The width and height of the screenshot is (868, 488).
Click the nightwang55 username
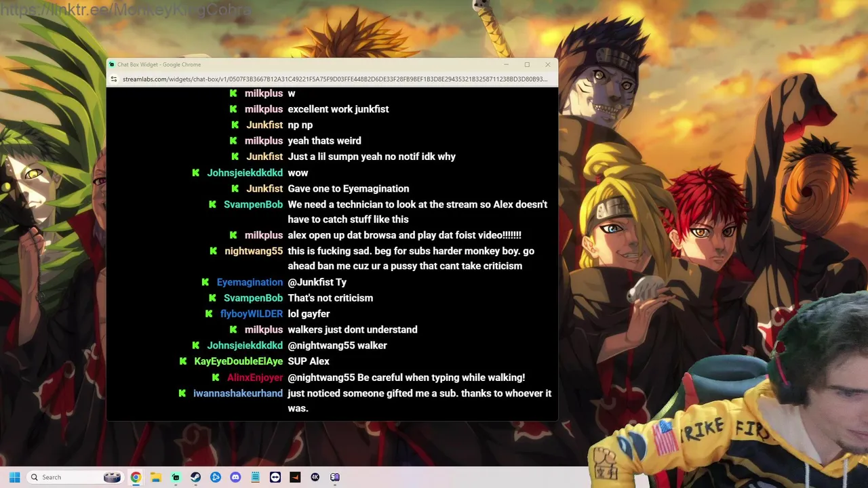pos(254,251)
